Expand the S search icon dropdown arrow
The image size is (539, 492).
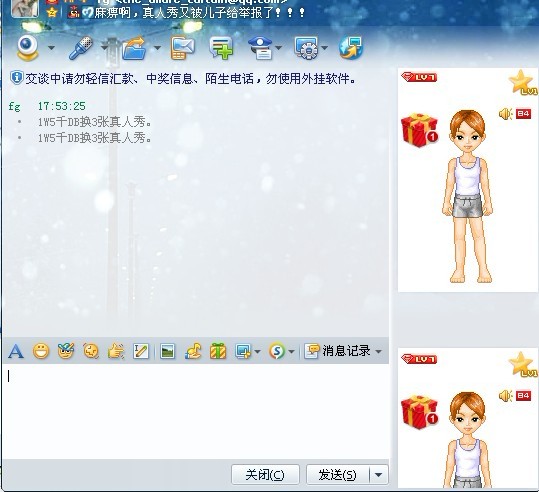pyautogui.click(x=292, y=352)
